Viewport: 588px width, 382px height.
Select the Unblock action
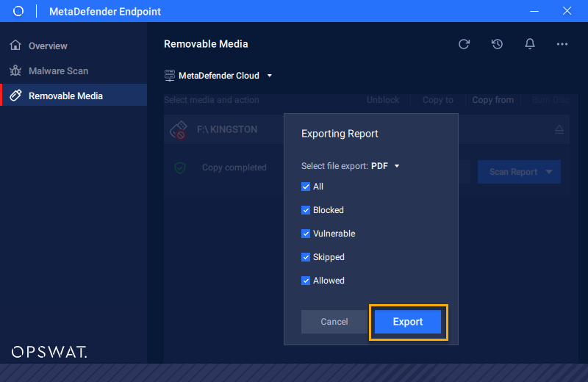382,100
